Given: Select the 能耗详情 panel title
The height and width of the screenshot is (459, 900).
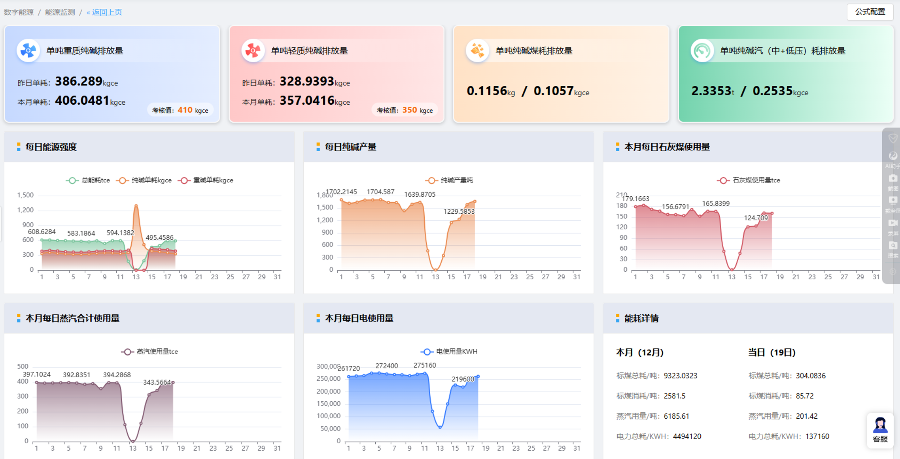Looking at the screenshot, I should 641,318.
